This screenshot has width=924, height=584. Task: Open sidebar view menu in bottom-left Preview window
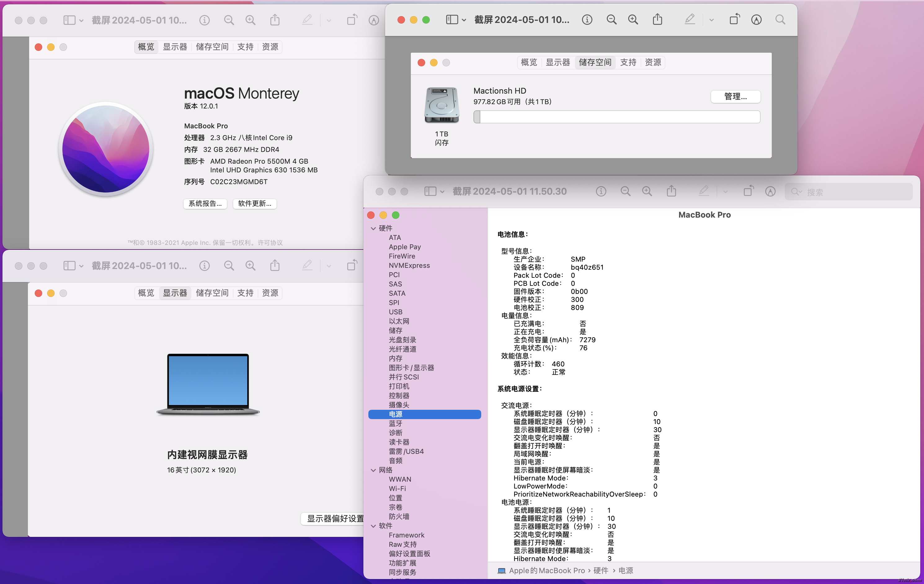coord(73,266)
